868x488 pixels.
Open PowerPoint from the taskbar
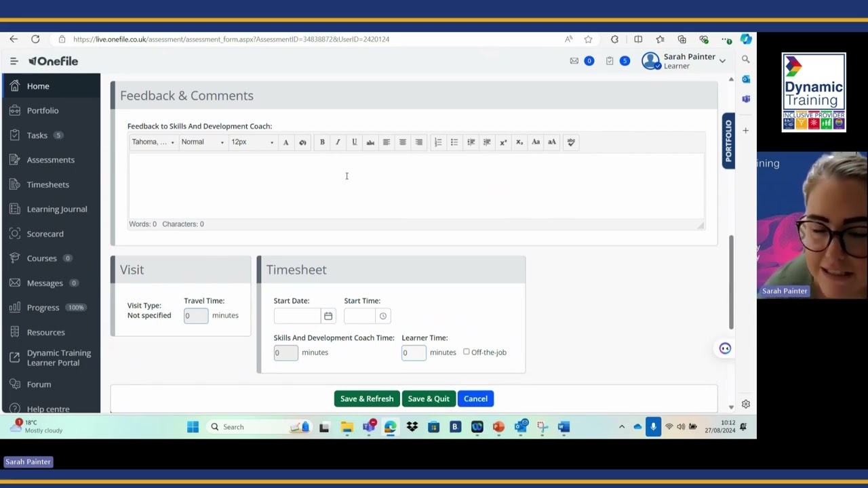point(498,427)
